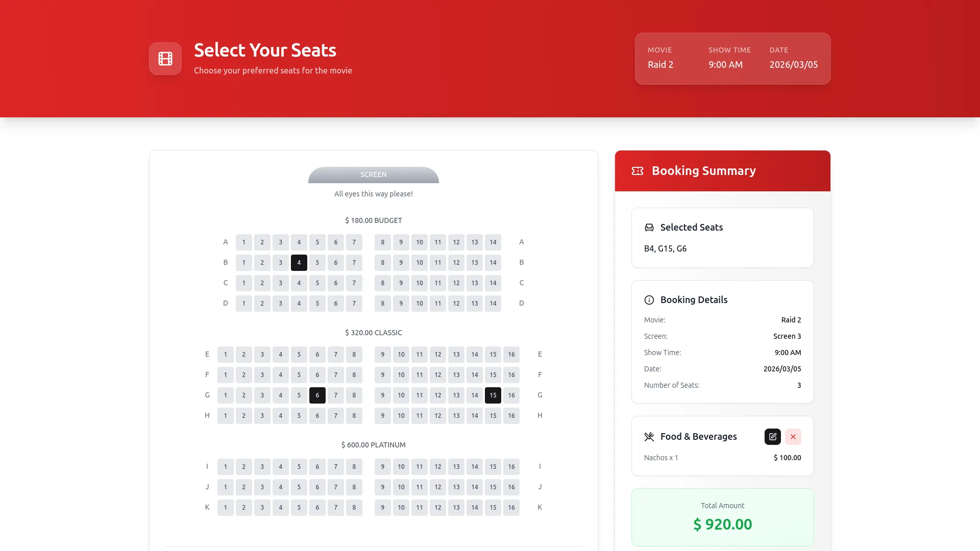Select seat D14 in the Budget section
This screenshot has height=551, width=980.
point(493,303)
